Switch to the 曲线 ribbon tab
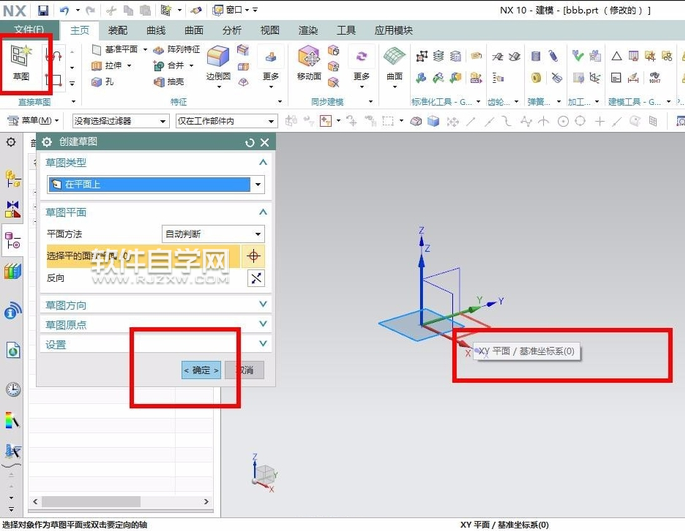The image size is (685, 531). tap(156, 30)
